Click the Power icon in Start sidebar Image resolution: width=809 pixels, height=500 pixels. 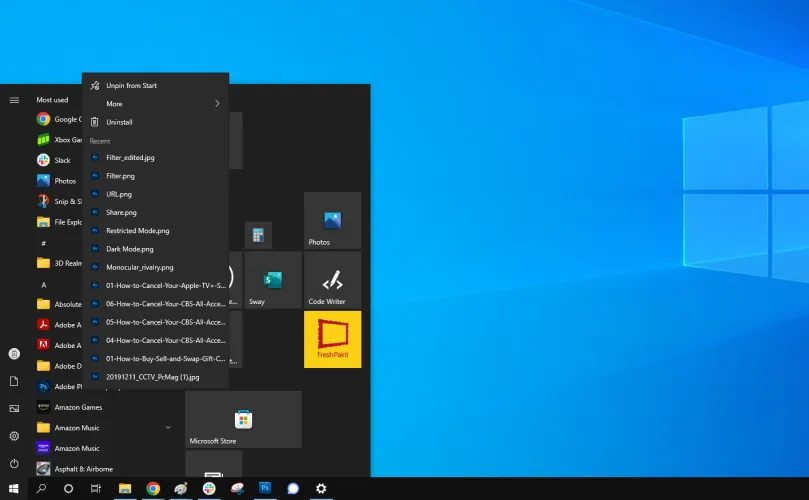pyautogui.click(x=14, y=464)
